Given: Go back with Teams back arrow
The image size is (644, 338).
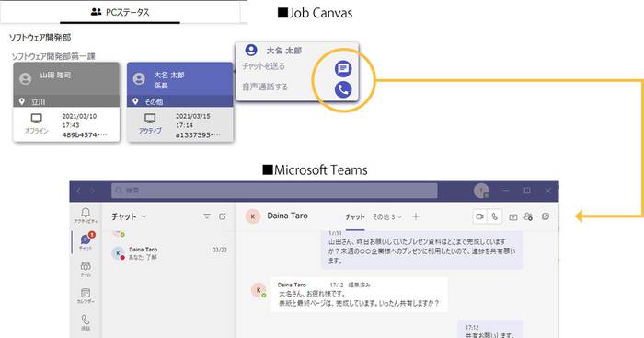Looking at the screenshot, I should tap(79, 191).
